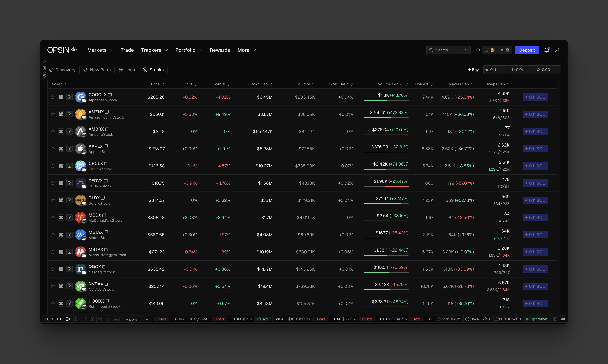Image resolution: width=608 pixels, height=364 pixels.
Task: Expand the Orbital sidebar double-chevron
Action: [x=44, y=62]
